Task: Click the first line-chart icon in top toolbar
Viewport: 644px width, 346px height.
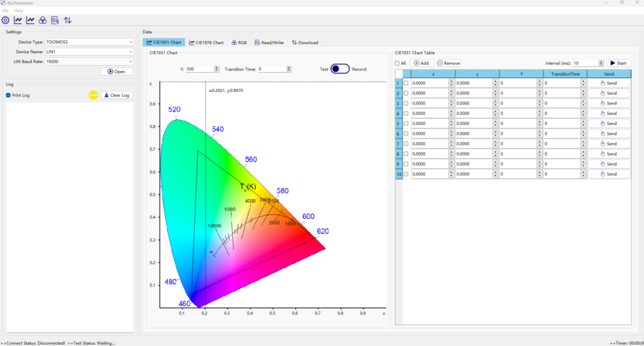Action: pos(18,20)
